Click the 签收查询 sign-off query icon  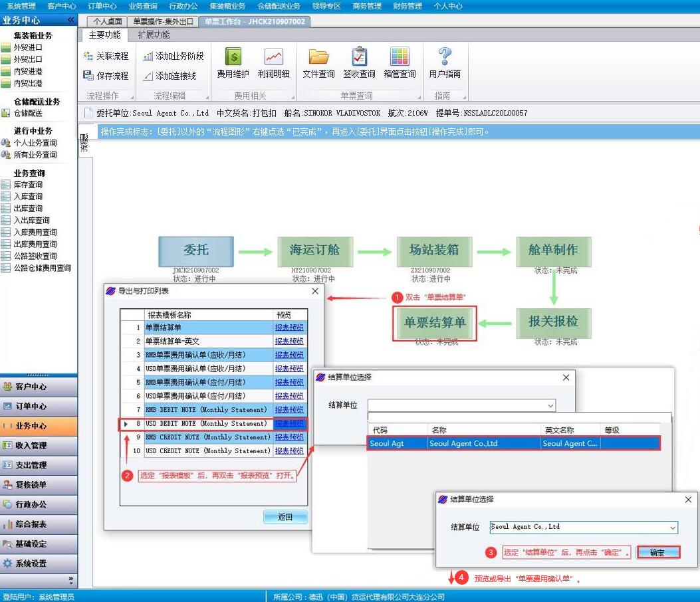pos(359,64)
